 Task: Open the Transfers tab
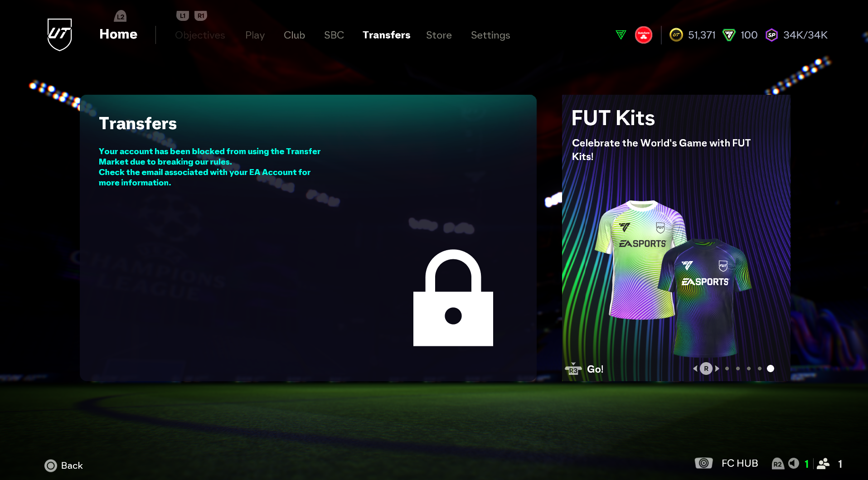click(386, 35)
